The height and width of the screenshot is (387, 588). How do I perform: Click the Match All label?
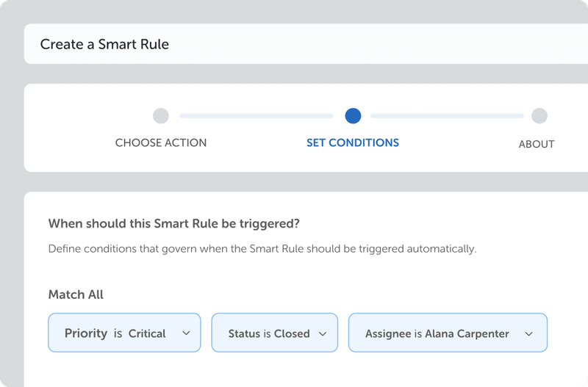pyautogui.click(x=76, y=294)
